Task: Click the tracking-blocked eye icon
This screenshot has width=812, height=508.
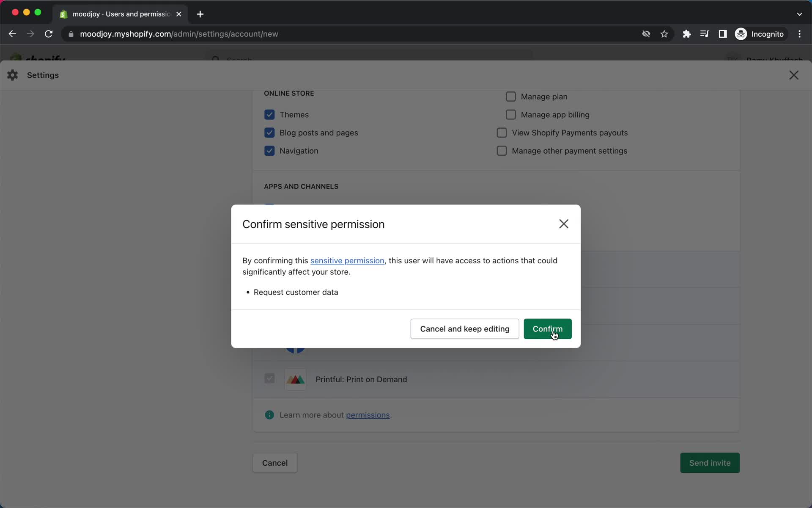Action: [646, 34]
